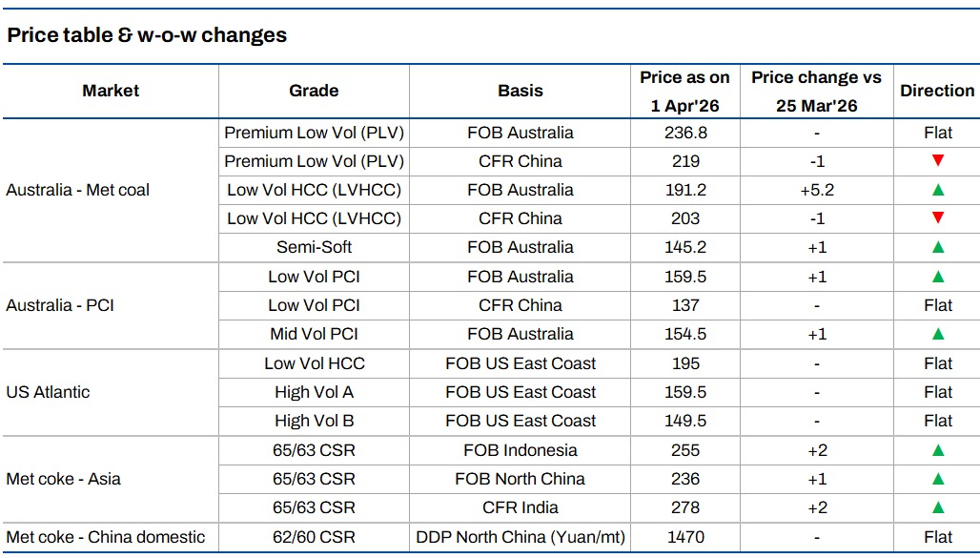The image size is (980, 558).
Task: Click the Basis column header
Action: 521,91
